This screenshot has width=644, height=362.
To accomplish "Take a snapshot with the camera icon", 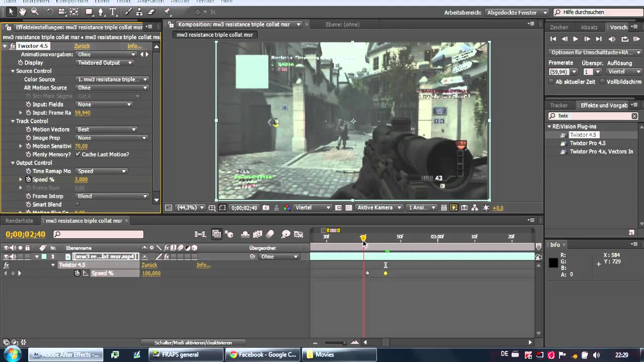I will coord(266,207).
